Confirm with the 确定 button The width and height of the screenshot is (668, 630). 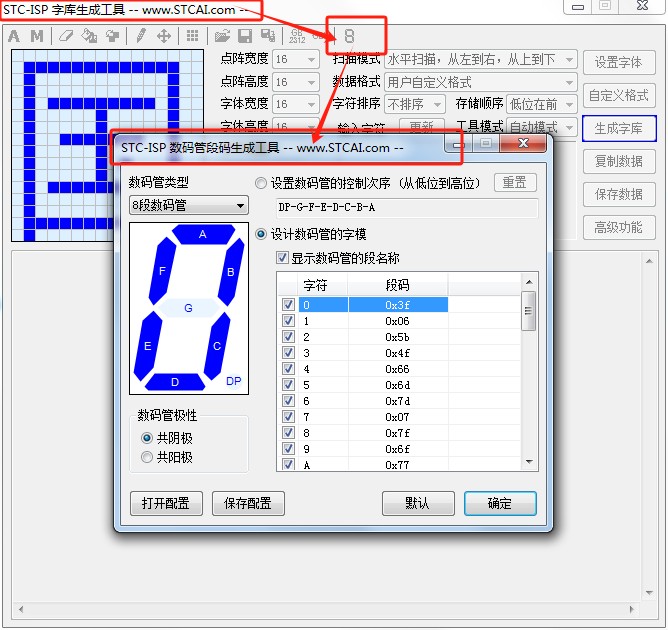pyautogui.click(x=500, y=503)
